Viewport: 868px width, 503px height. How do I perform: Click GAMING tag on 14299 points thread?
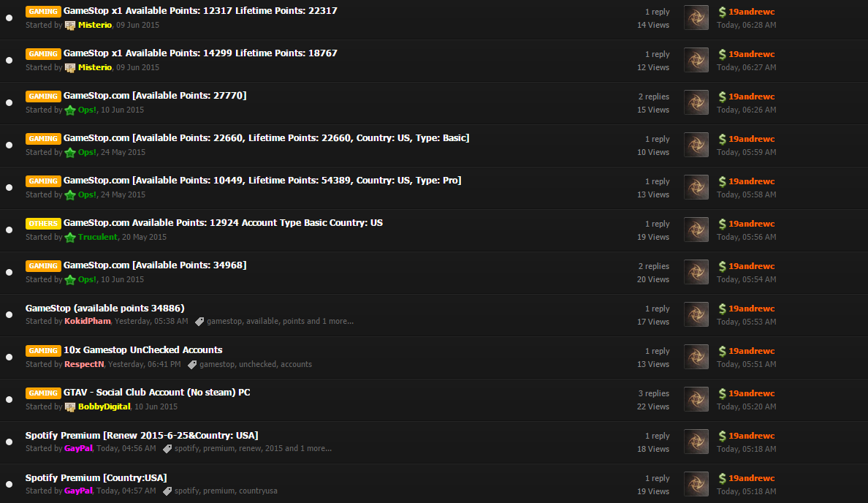43,53
